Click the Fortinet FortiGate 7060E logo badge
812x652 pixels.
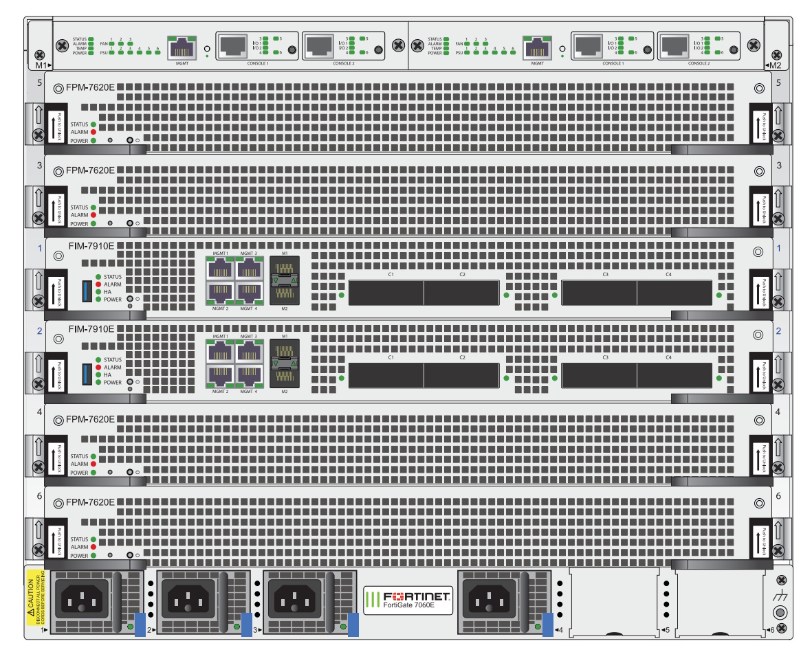pos(408,600)
